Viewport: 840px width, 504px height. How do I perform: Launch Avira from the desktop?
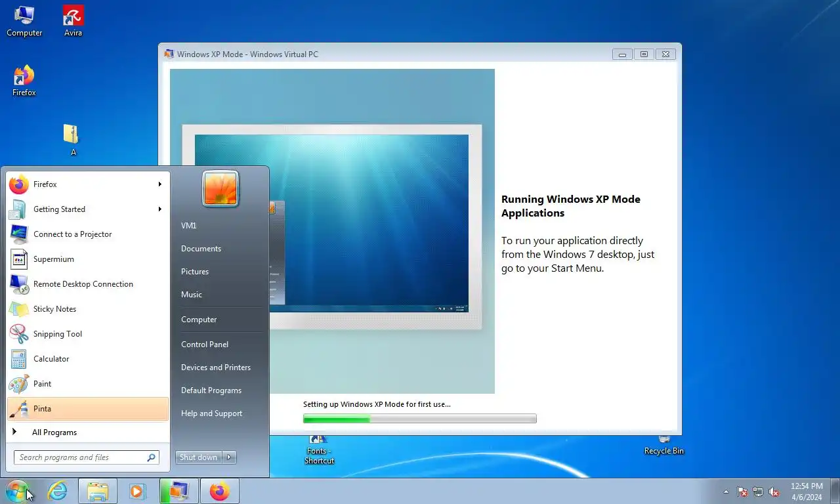pos(73,21)
